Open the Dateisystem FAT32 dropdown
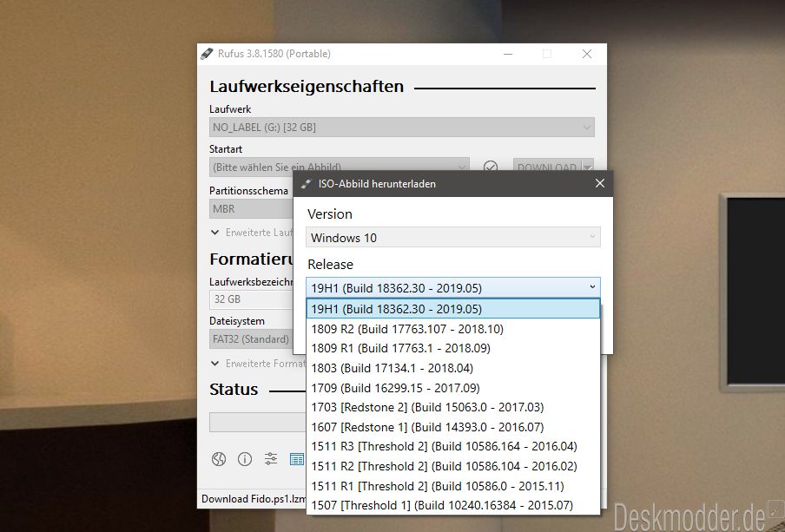 coord(251,338)
